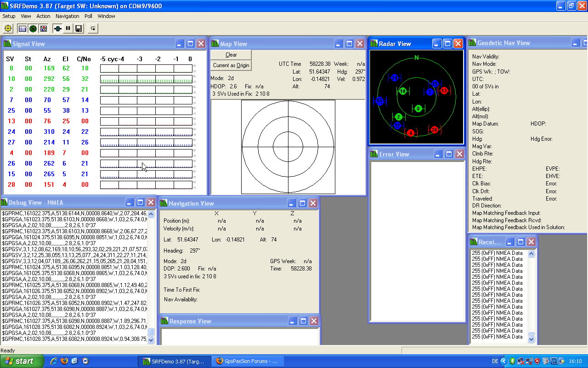Click the Signal View window title icon
This screenshot has height=368, width=588.
[7, 44]
